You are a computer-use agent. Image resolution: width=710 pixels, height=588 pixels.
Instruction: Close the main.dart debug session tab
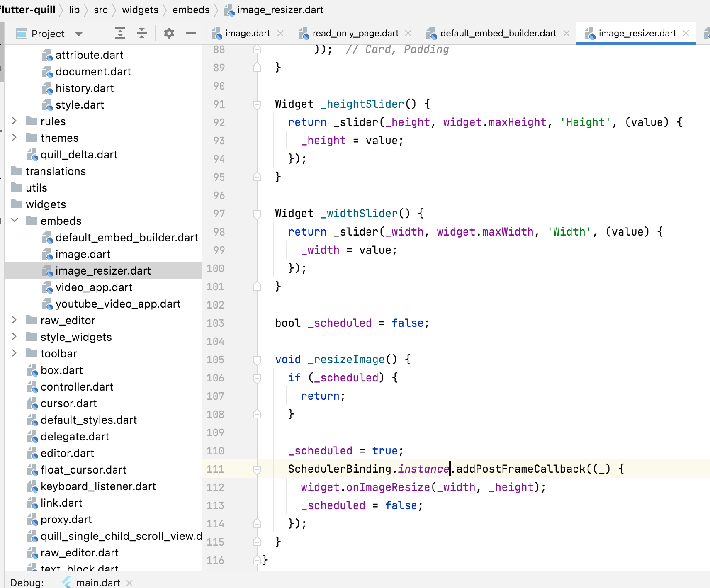click(130, 582)
